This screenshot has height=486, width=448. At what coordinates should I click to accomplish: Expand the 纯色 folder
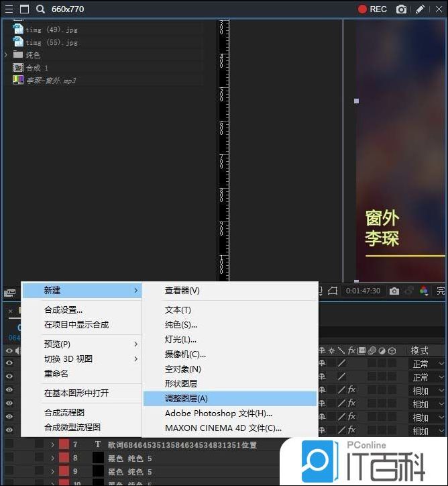[x=5, y=55]
